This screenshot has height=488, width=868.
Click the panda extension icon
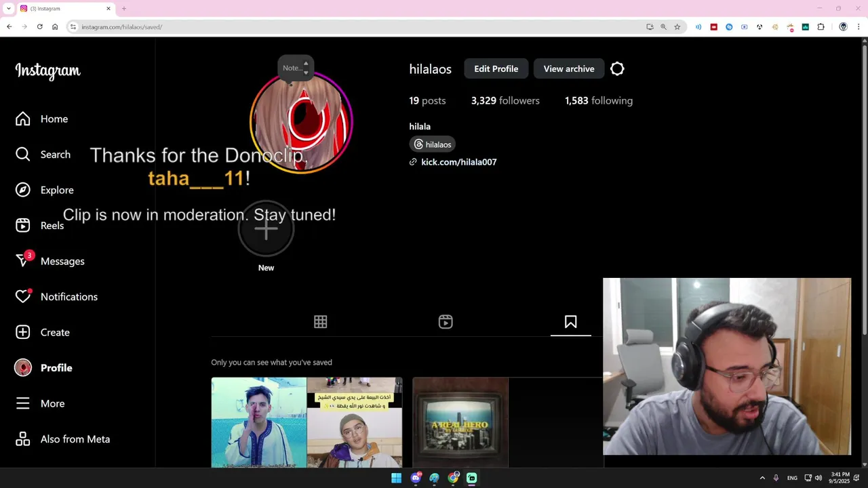pos(759,26)
